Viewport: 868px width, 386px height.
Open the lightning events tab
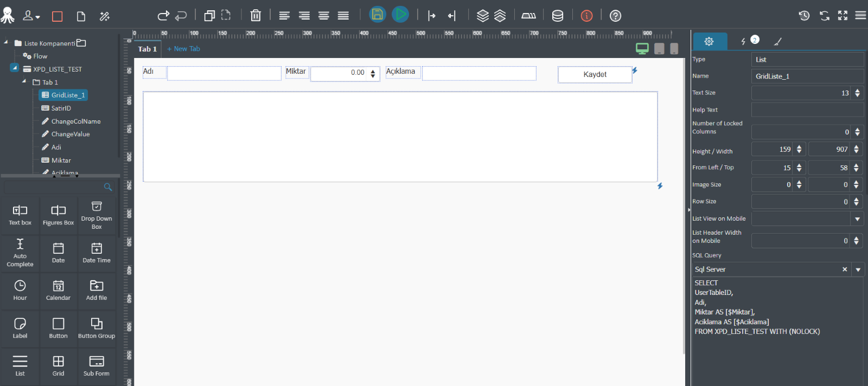(x=743, y=41)
